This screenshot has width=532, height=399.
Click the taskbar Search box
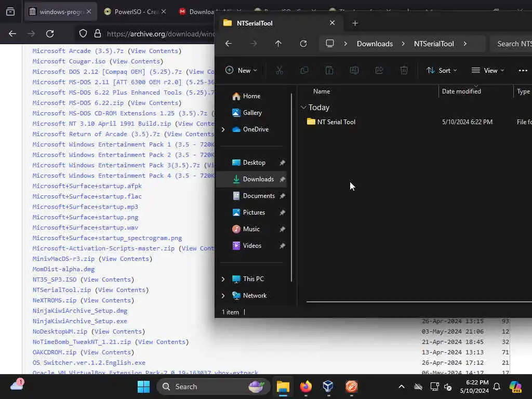pyautogui.click(x=214, y=387)
